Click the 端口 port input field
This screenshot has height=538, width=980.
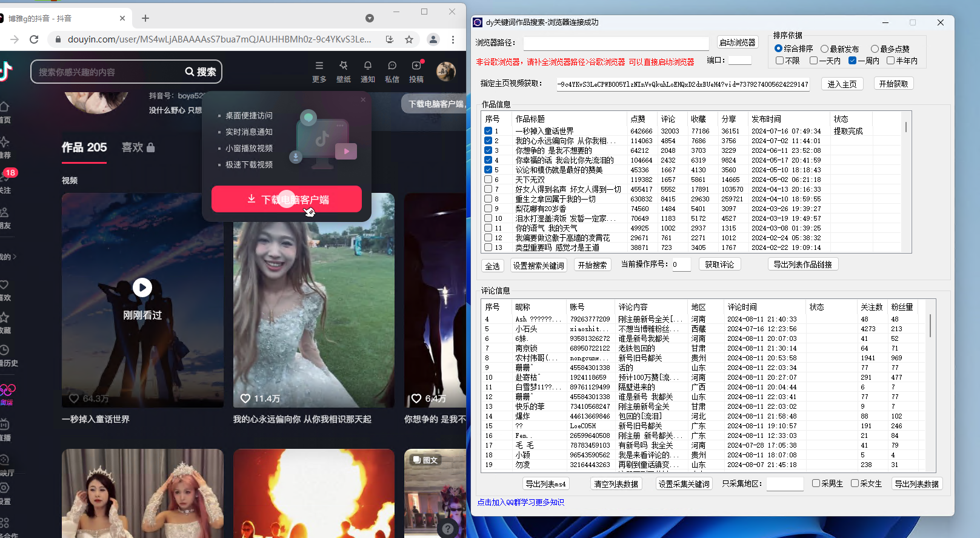[x=739, y=60]
